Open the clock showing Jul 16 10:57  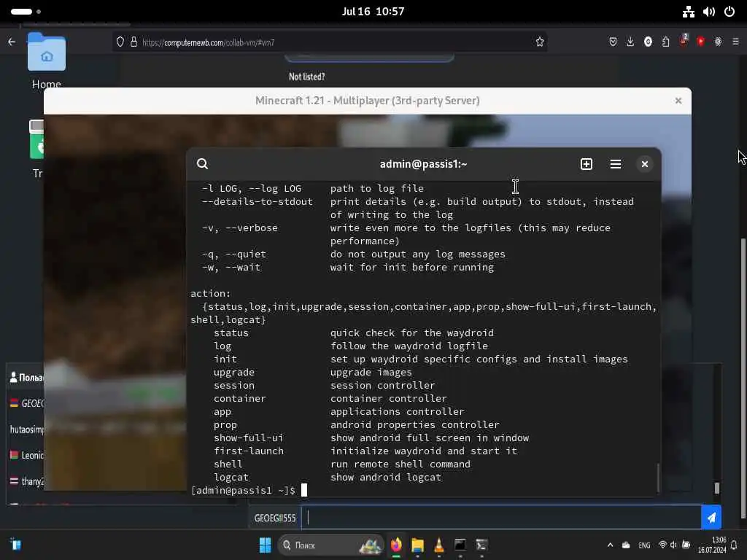(x=373, y=12)
